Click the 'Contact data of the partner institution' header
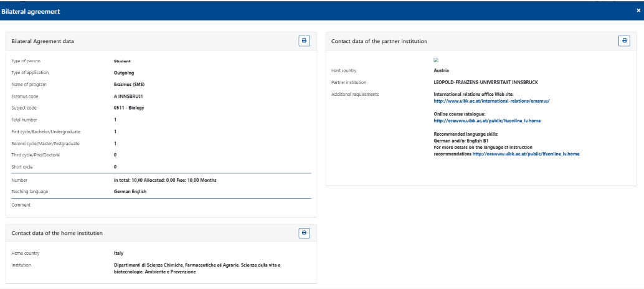 click(x=379, y=41)
